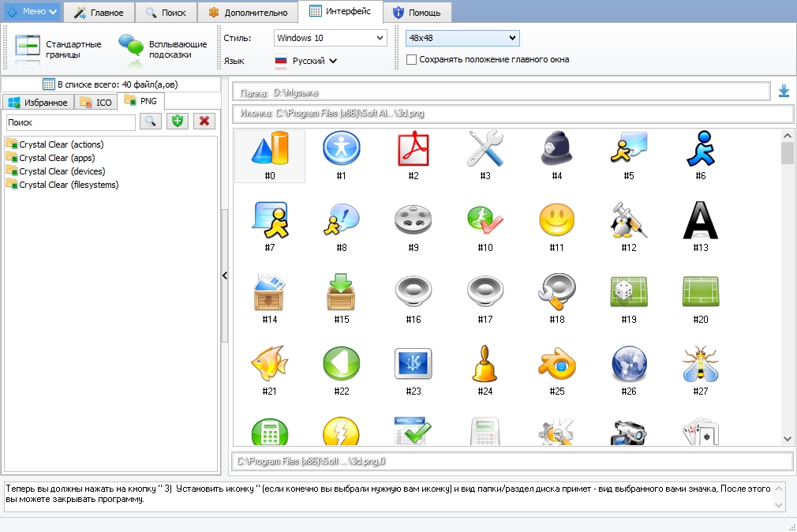The image size is (797, 532).
Task: Pick the blue accessibility icon #1
Action: (x=342, y=148)
